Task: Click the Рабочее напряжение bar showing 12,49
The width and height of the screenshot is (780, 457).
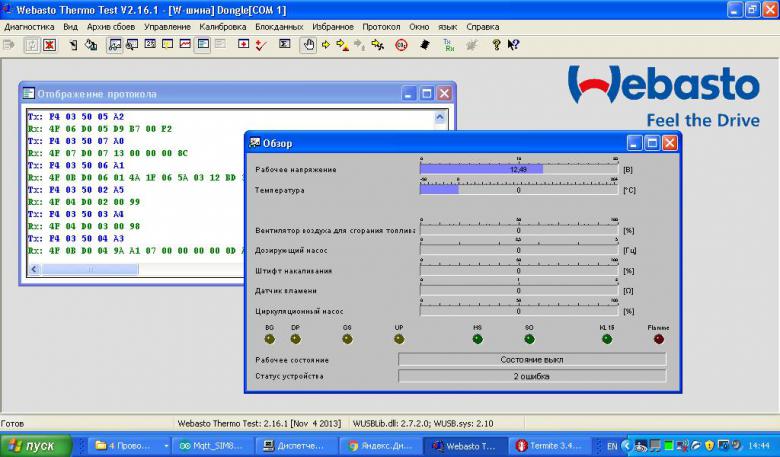Action: [x=519, y=170]
